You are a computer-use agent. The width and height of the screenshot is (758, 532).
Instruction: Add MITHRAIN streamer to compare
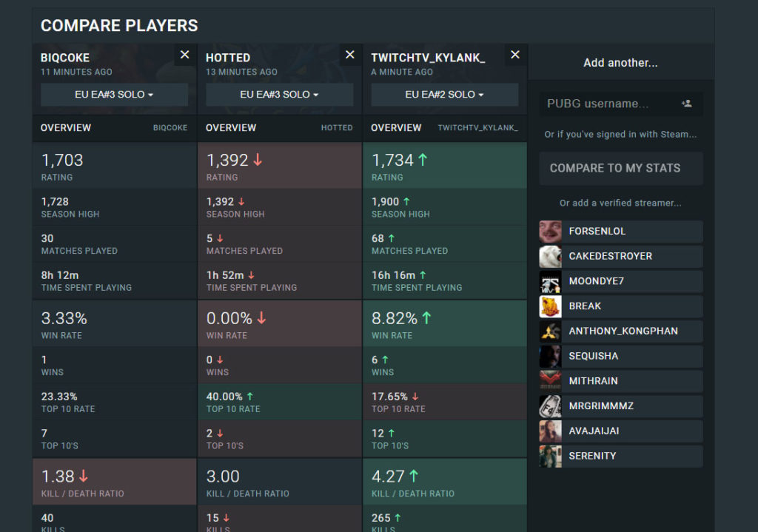593,381
